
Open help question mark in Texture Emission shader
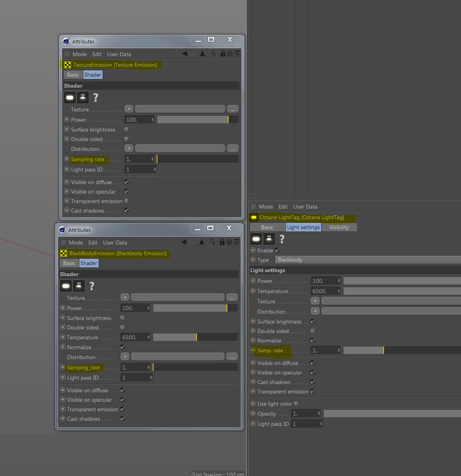click(x=96, y=98)
